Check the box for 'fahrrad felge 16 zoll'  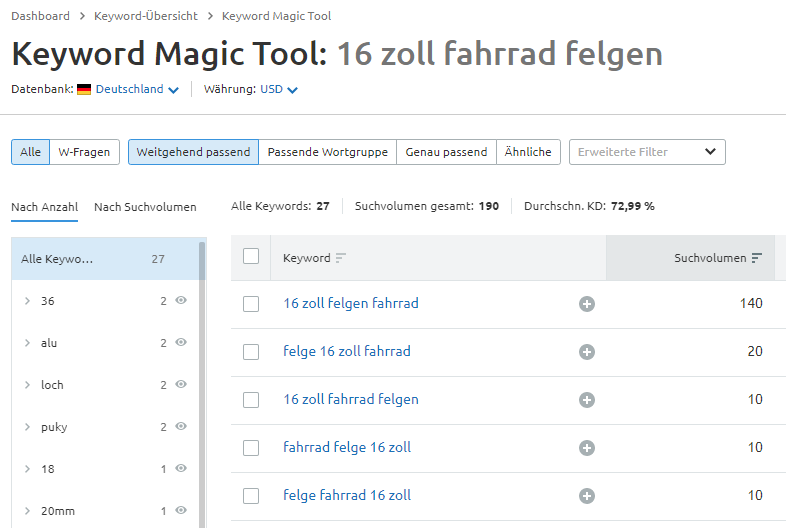251,448
